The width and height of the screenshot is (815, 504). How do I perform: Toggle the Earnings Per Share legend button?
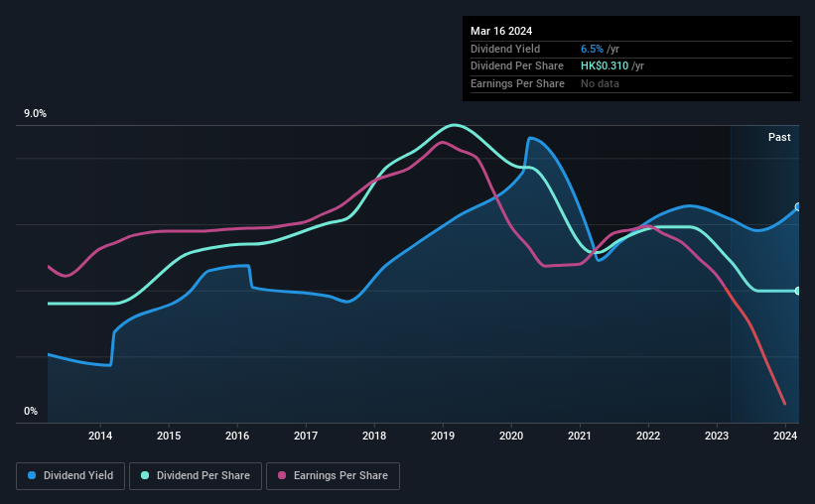[333, 475]
